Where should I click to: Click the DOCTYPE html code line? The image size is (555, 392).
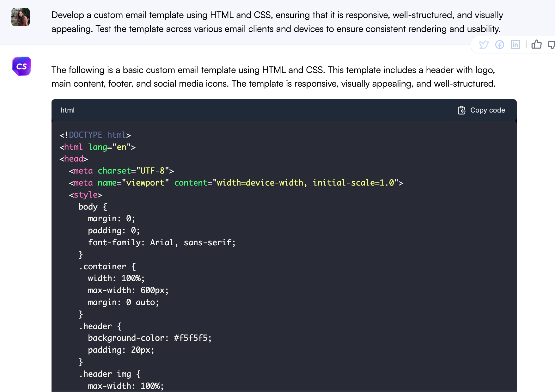click(95, 135)
